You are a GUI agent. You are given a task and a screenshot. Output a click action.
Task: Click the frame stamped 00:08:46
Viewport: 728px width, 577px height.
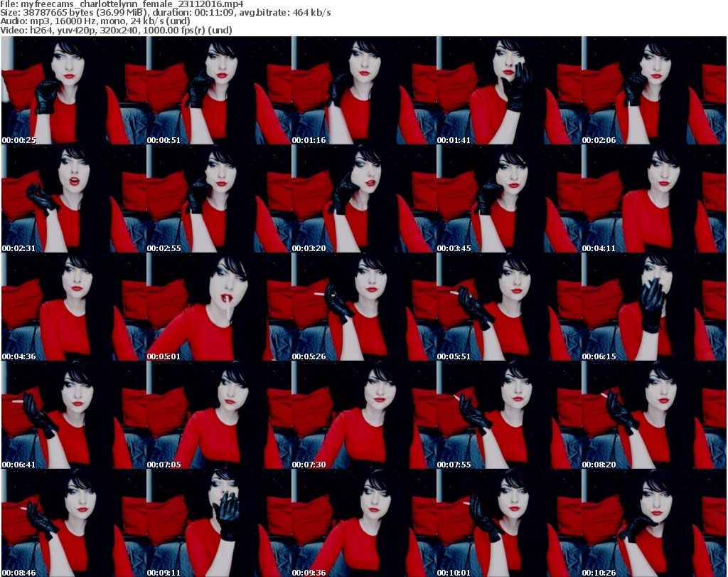(x=74, y=523)
